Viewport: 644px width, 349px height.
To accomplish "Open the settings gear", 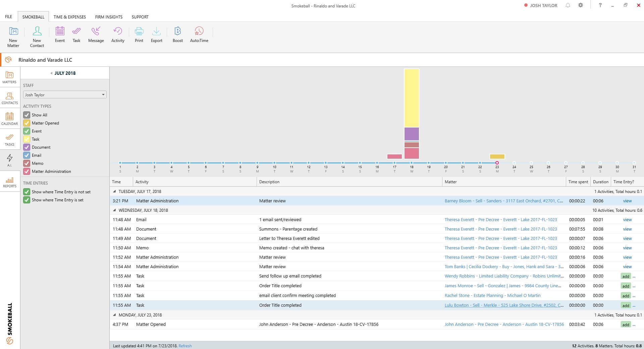I will [x=581, y=5].
